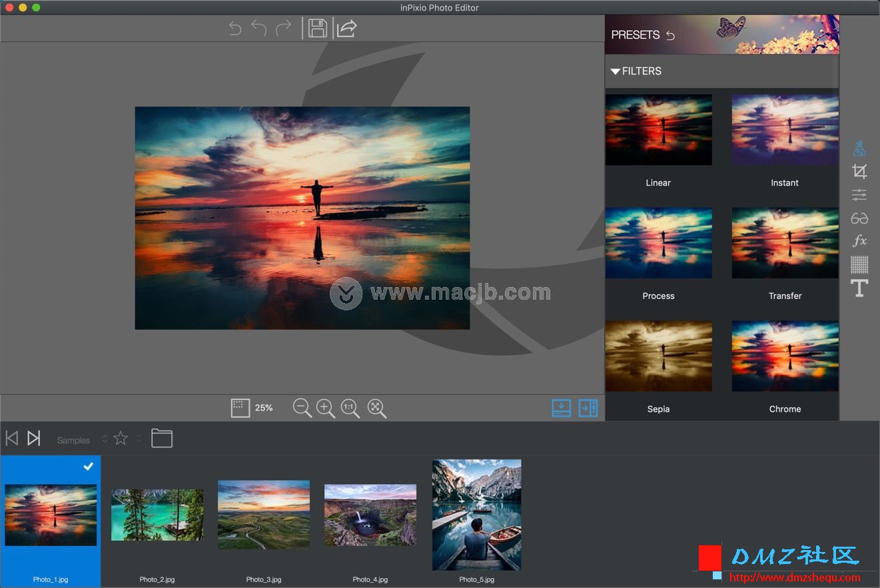The image size is (880, 588).
Task: Click the star rating filter icon
Action: pyautogui.click(x=121, y=438)
